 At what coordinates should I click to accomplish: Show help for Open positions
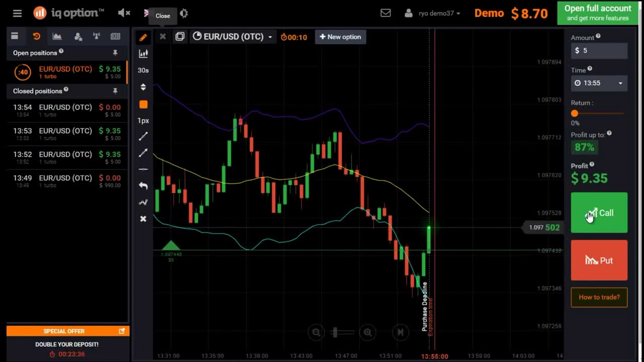pyautogui.click(x=61, y=51)
